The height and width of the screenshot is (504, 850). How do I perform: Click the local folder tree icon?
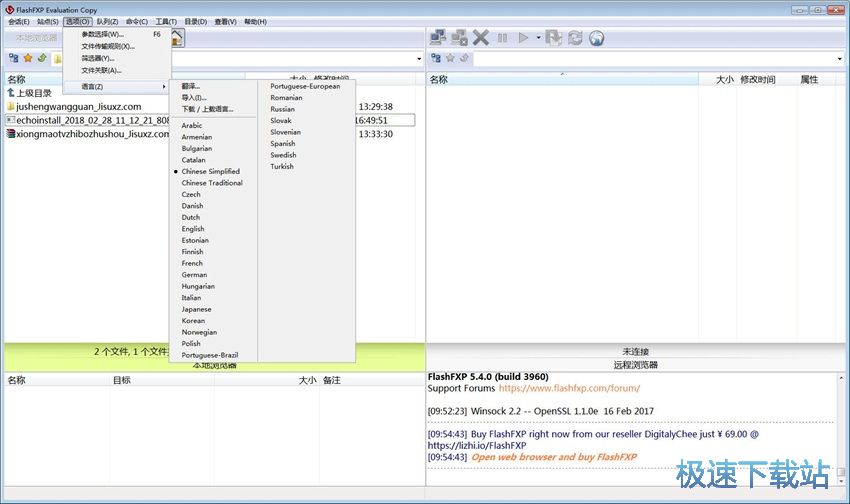pyautogui.click(x=14, y=58)
